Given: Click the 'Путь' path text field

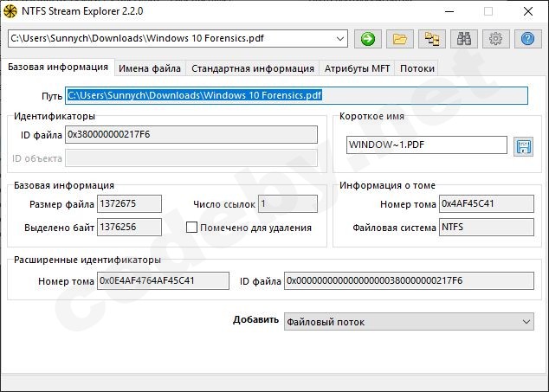Looking at the screenshot, I should 296,95.
